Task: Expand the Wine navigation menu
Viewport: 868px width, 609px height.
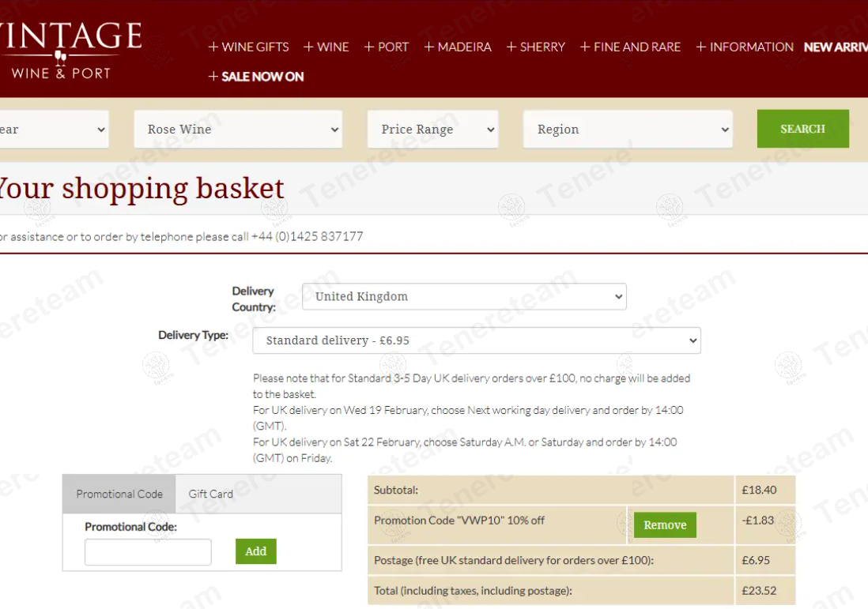Action: click(326, 47)
